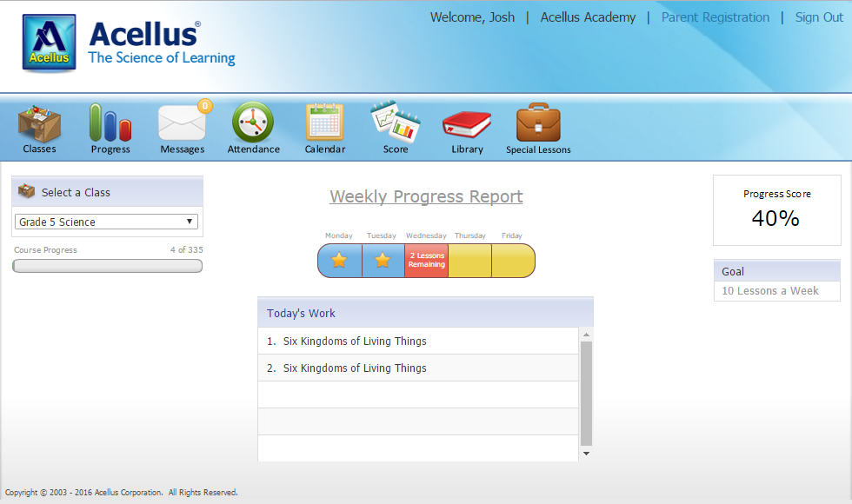This screenshot has width=852, height=504.
Task: Click the Parent Registration link
Action: [x=715, y=17]
